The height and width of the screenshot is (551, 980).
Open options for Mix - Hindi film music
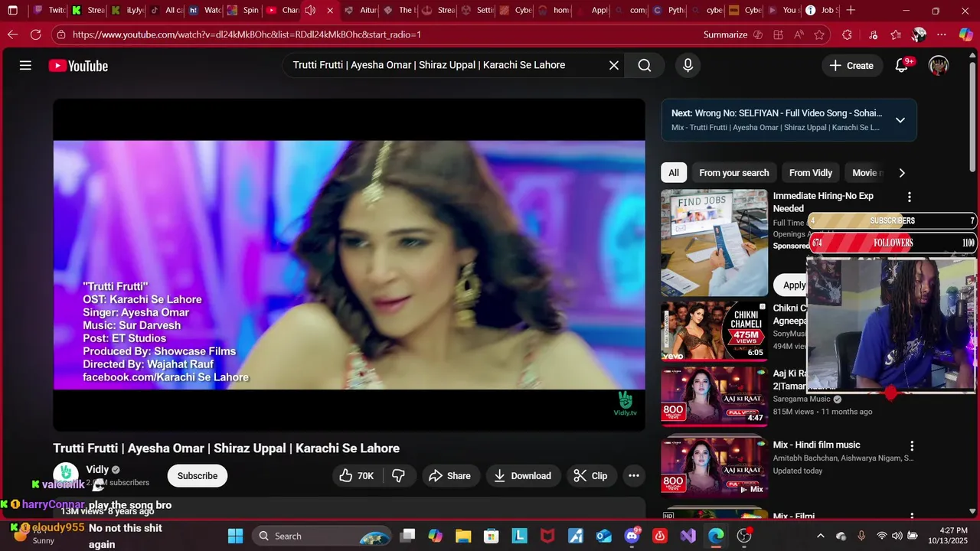[912, 446]
